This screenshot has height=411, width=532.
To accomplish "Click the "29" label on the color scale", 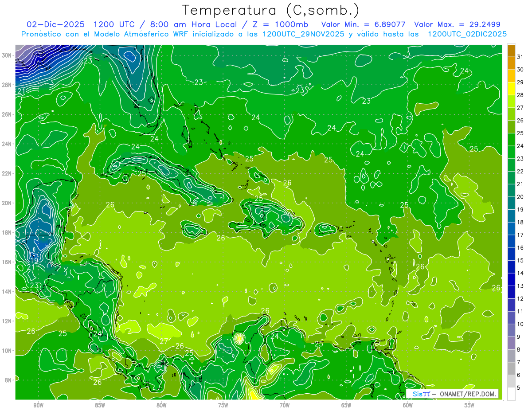I will [x=520, y=82].
